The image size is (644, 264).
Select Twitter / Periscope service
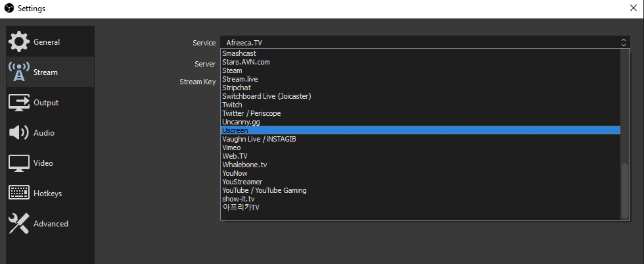pyautogui.click(x=420, y=113)
